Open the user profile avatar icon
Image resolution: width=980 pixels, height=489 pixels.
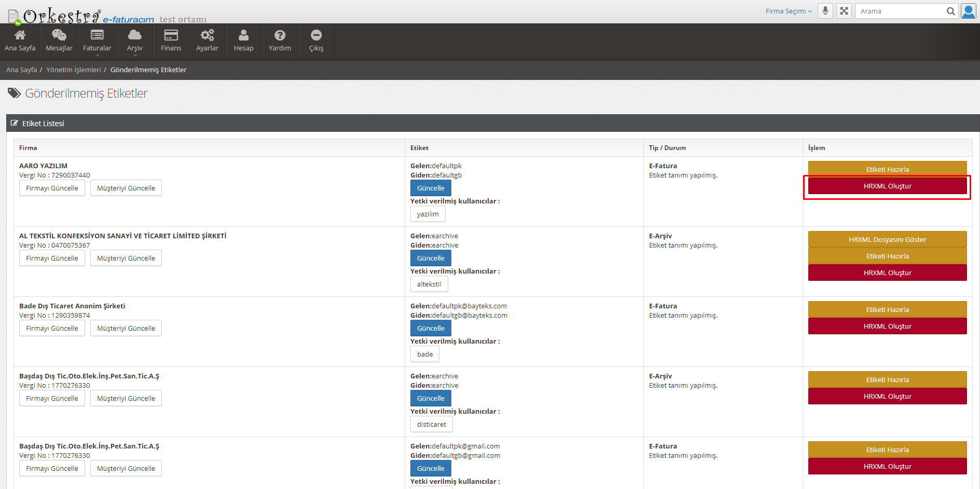pyautogui.click(x=968, y=11)
